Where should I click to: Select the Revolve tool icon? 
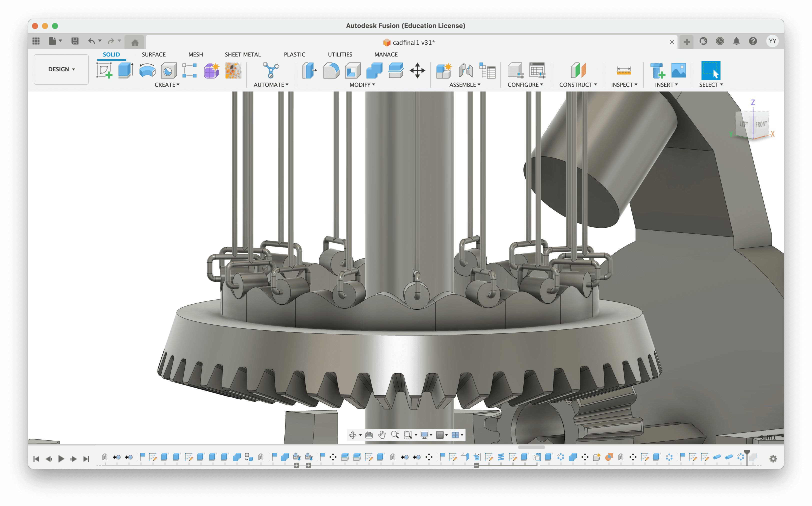[147, 70]
